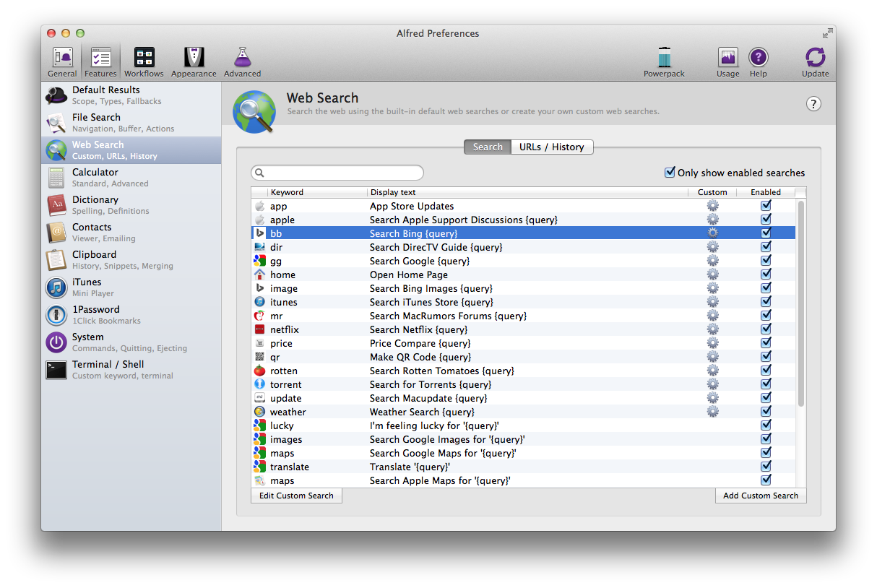Click the blue torrent icon in list
The height and width of the screenshot is (588, 877).
tap(259, 384)
